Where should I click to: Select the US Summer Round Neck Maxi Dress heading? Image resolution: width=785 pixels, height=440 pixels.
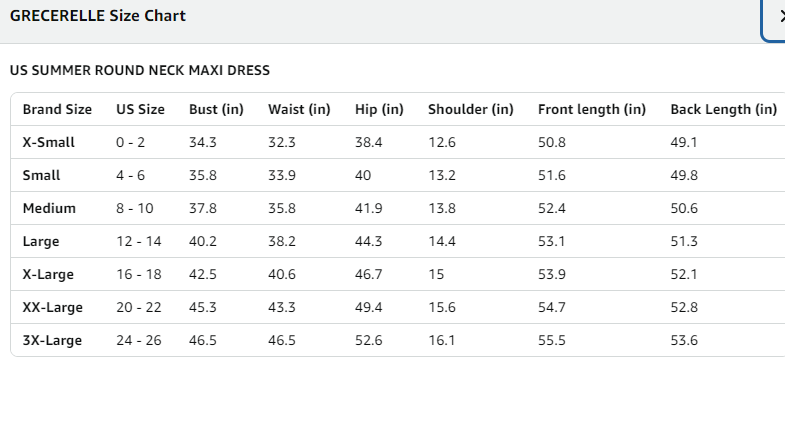[x=140, y=71]
